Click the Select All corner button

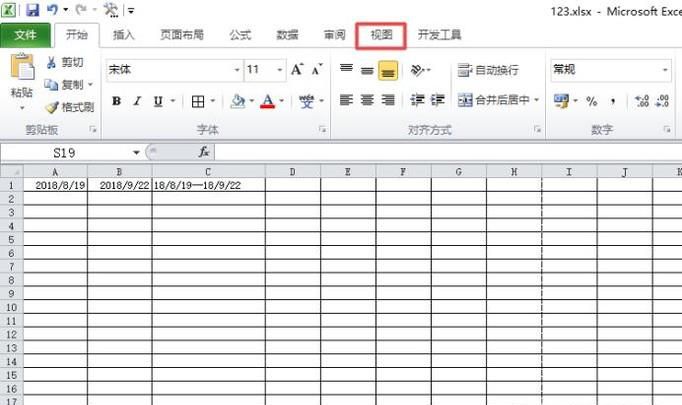(x=12, y=171)
